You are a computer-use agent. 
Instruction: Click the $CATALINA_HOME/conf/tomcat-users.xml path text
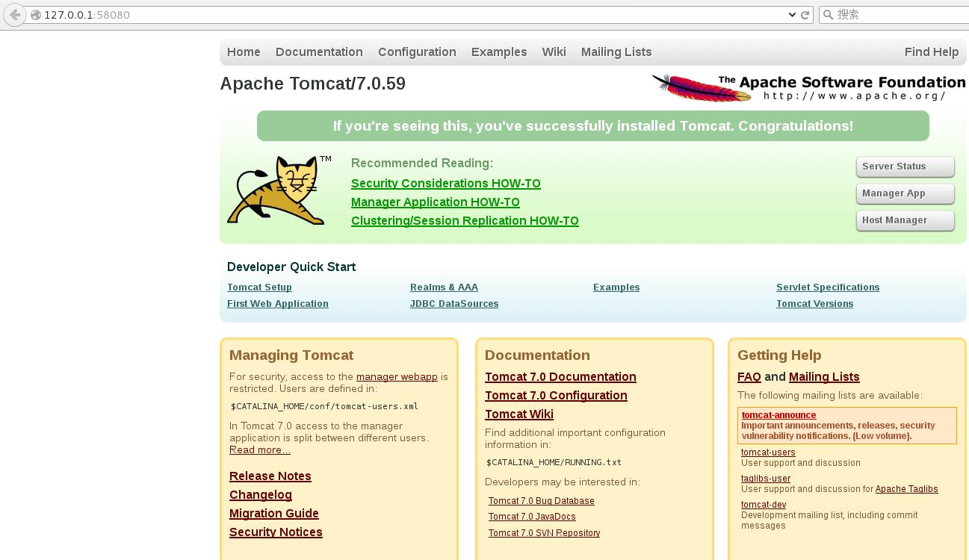coord(324,406)
